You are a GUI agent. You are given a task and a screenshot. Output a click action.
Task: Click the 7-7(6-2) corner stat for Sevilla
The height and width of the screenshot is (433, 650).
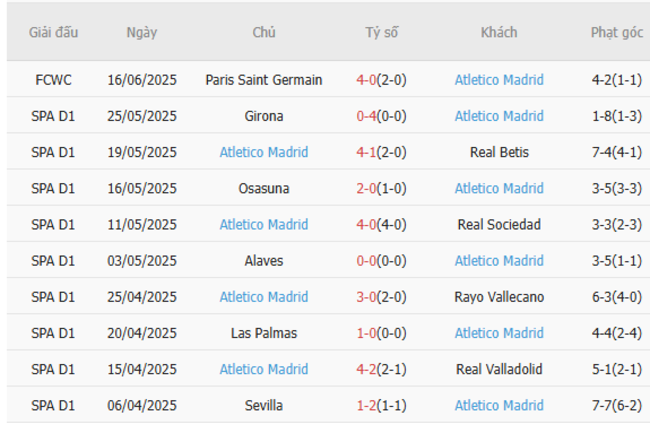coord(616,405)
